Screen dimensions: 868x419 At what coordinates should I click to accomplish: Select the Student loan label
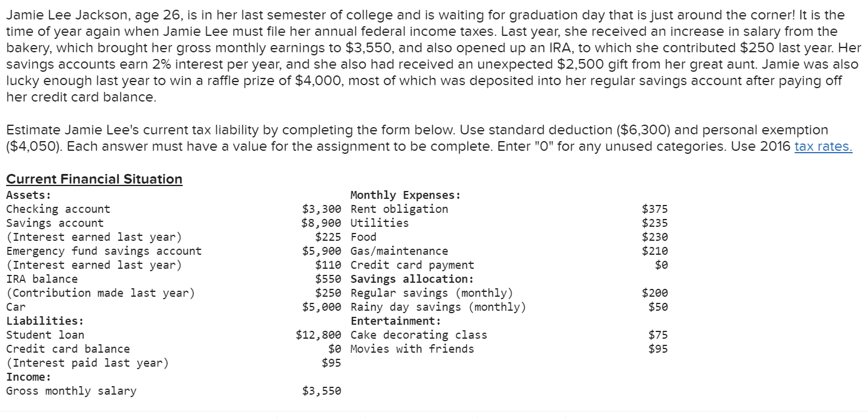pyautogui.click(x=45, y=335)
